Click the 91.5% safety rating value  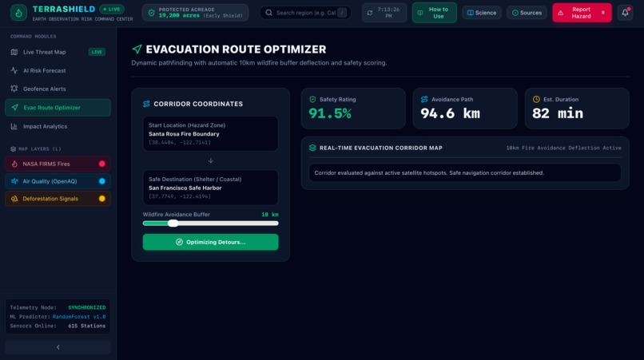pos(330,113)
